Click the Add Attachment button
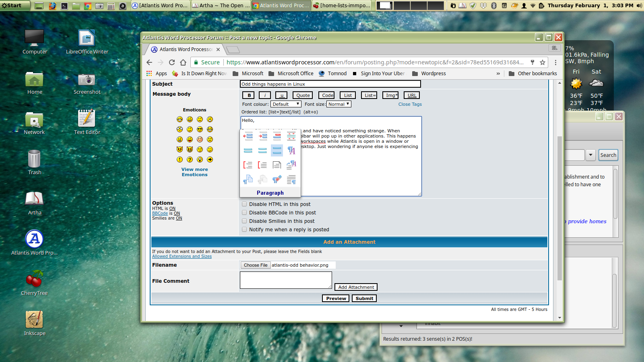This screenshot has width=644, height=362. 356,287
